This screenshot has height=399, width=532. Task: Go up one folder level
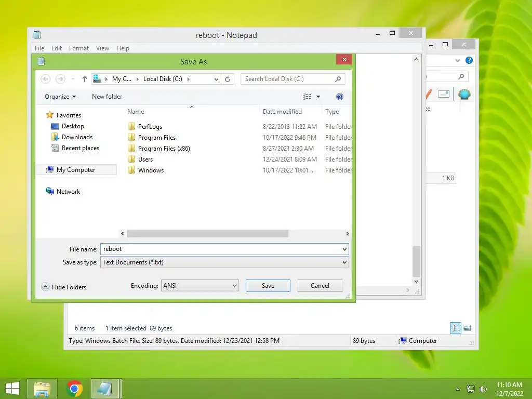pyautogui.click(x=85, y=79)
